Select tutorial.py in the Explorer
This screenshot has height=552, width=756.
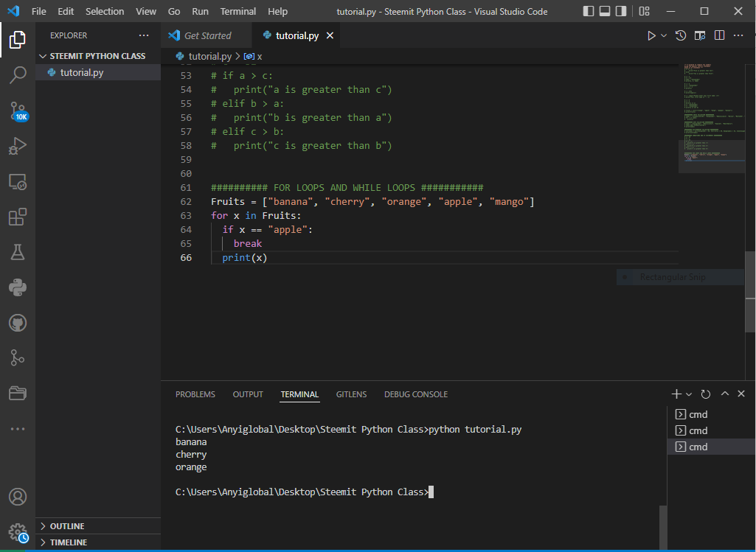(81, 72)
